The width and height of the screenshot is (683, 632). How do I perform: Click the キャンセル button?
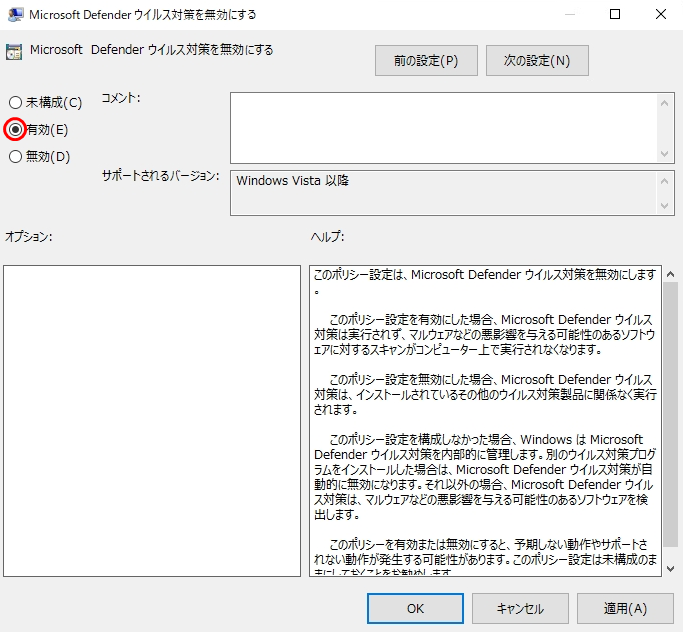pos(520,608)
